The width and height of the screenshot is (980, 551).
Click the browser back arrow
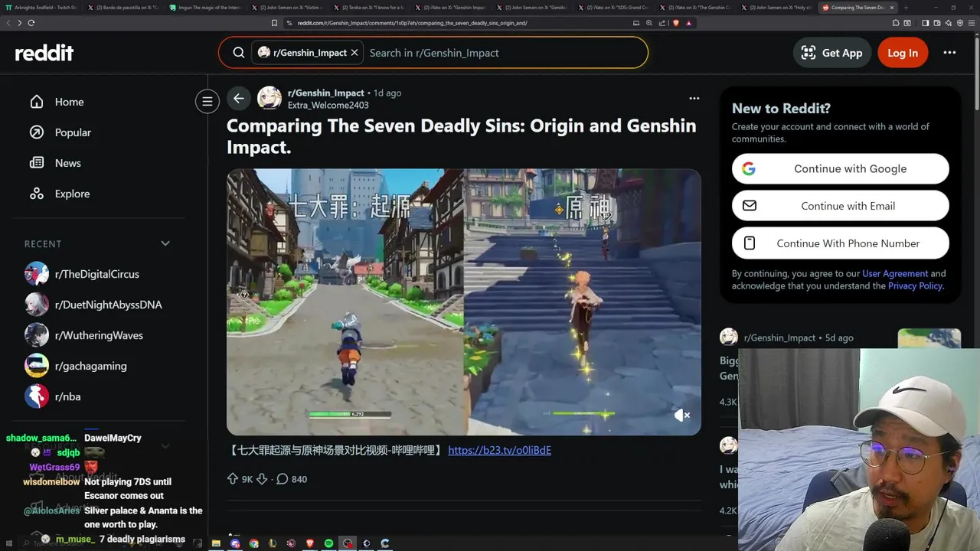(x=8, y=23)
